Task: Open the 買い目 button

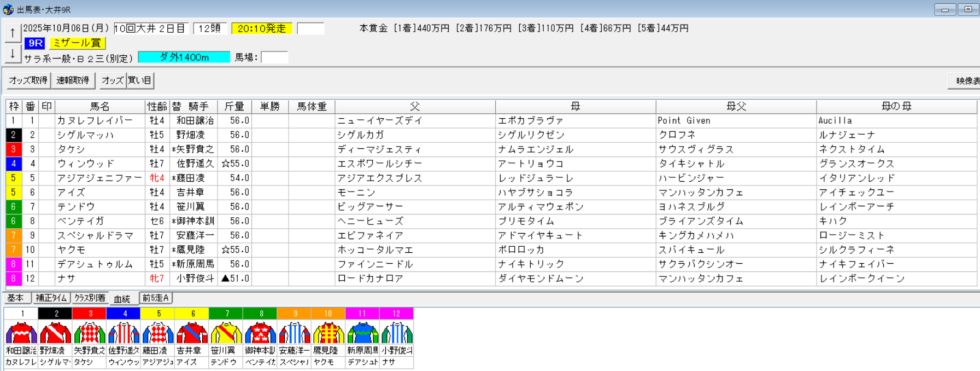Action: (140, 80)
